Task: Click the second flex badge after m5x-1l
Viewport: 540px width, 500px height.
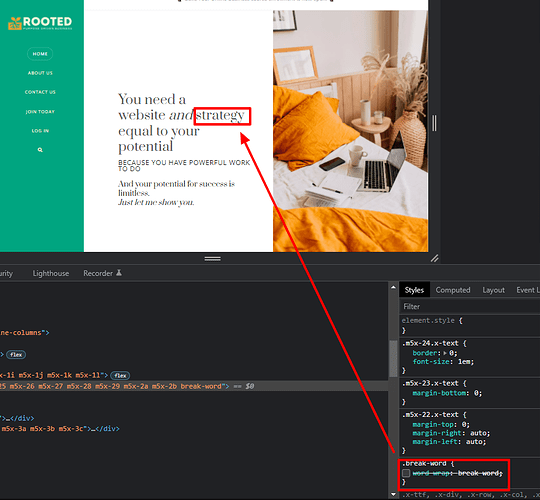Action: pos(120,375)
